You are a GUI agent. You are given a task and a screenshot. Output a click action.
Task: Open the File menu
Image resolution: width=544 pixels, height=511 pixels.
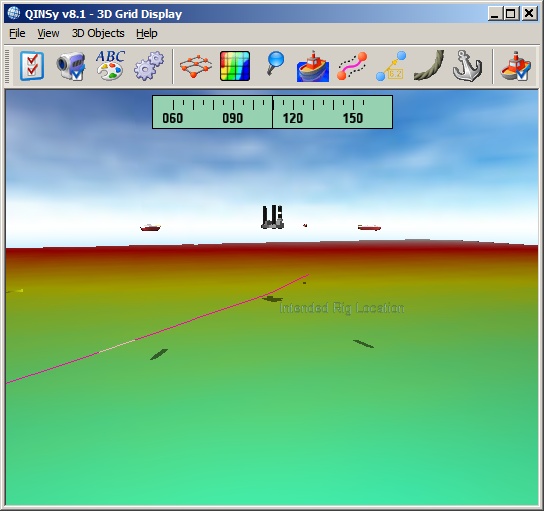point(17,33)
